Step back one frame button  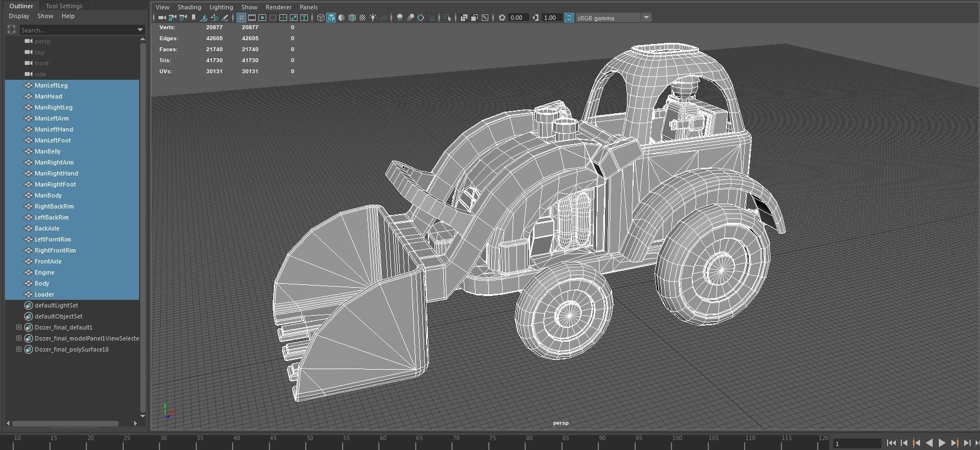[904, 443]
